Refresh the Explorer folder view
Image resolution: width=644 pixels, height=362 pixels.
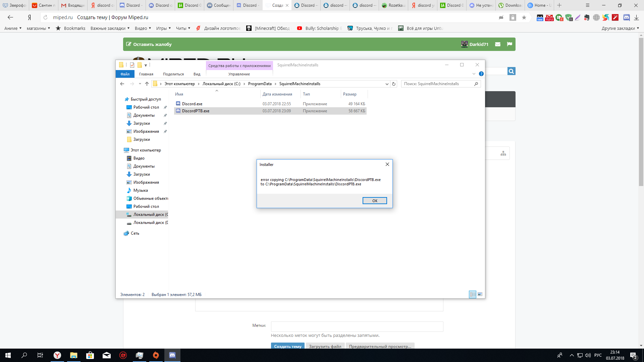[x=394, y=84]
